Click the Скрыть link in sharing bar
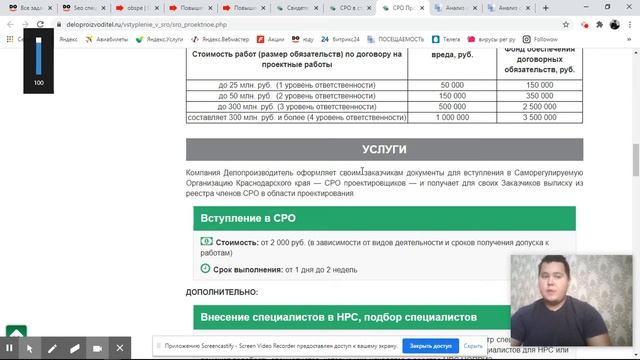The height and width of the screenshot is (360, 640). point(473,346)
